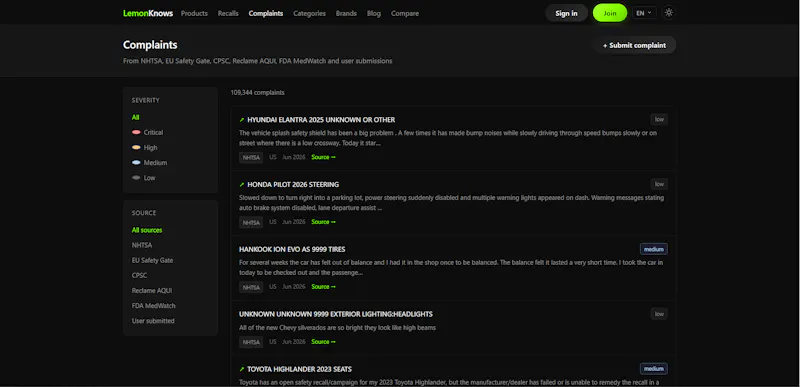The width and height of the screenshot is (800, 387).
Task: Click the trending arrow beside Honda Pilot complaint
Action: (242, 185)
